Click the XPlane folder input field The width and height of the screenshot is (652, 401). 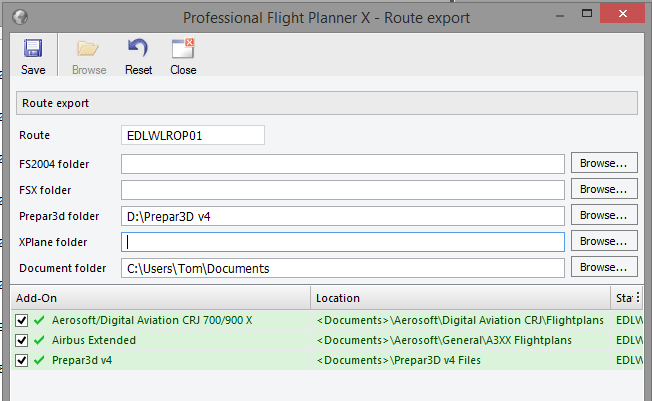pos(343,242)
